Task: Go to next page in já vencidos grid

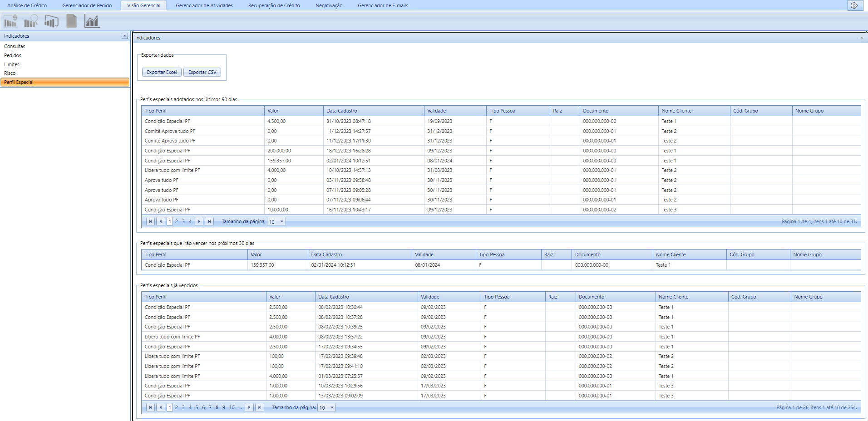Action: [249, 407]
